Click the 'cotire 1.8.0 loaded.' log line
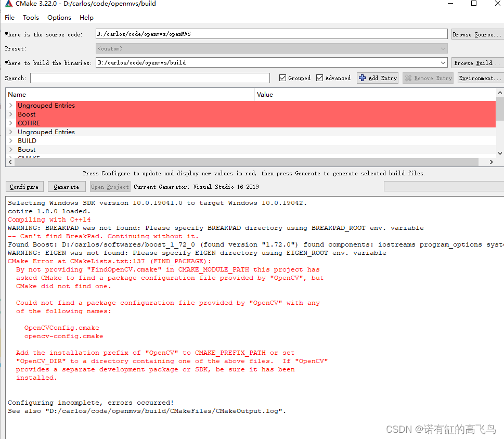 click(49, 211)
